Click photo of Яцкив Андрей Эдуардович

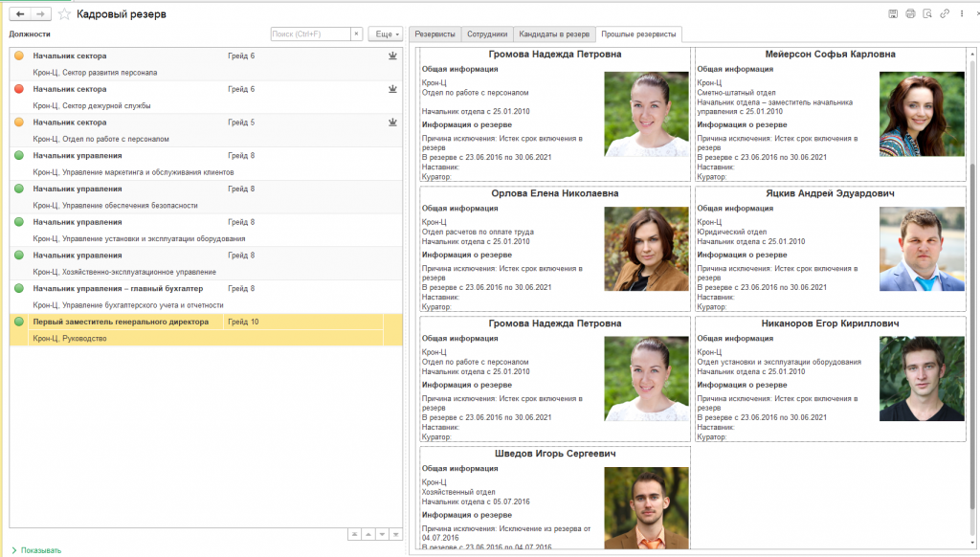(x=922, y=249)
